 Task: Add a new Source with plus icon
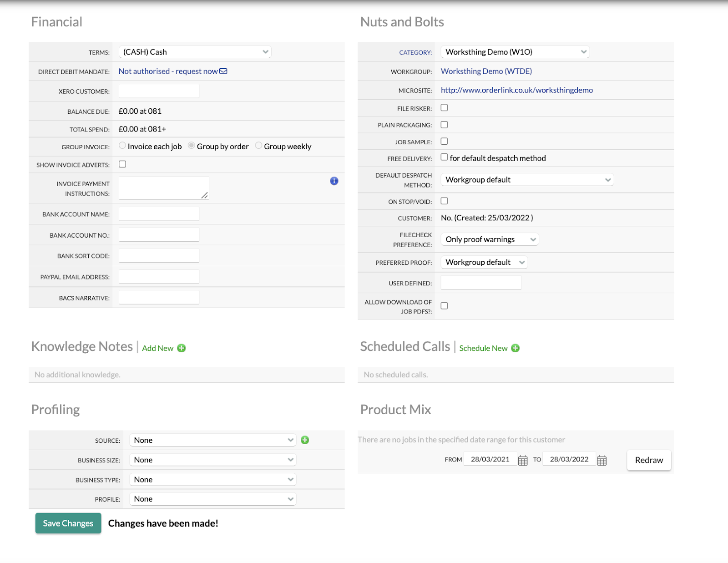(x=305, y=440)
